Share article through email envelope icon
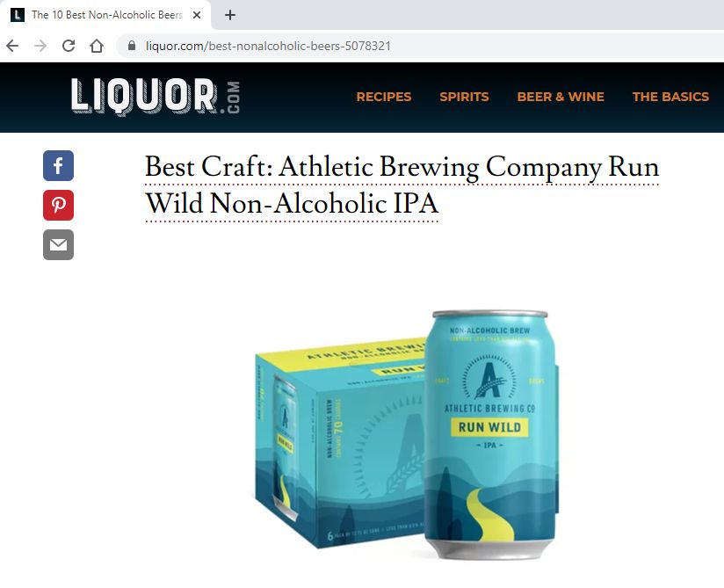The image size is (724, 588). coord(58,245)
